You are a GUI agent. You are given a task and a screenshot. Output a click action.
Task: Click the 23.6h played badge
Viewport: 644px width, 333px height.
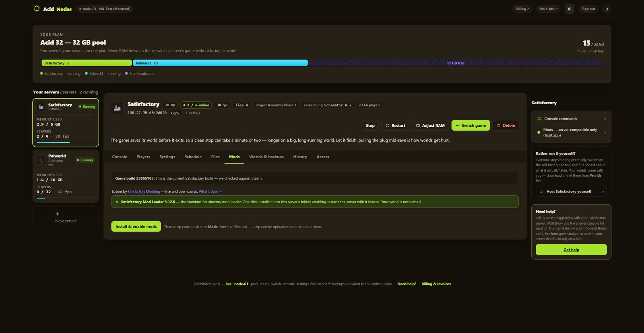tap(369, 105)
